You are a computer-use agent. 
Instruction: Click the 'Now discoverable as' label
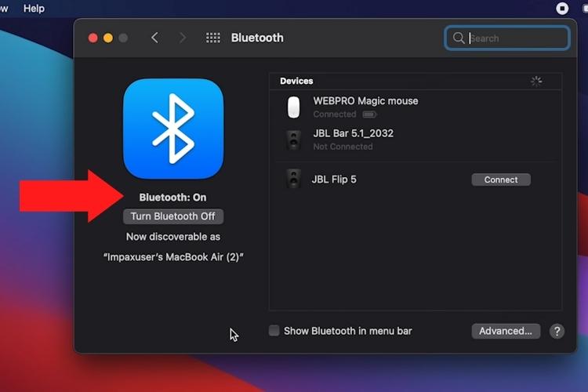coord(173,237)
